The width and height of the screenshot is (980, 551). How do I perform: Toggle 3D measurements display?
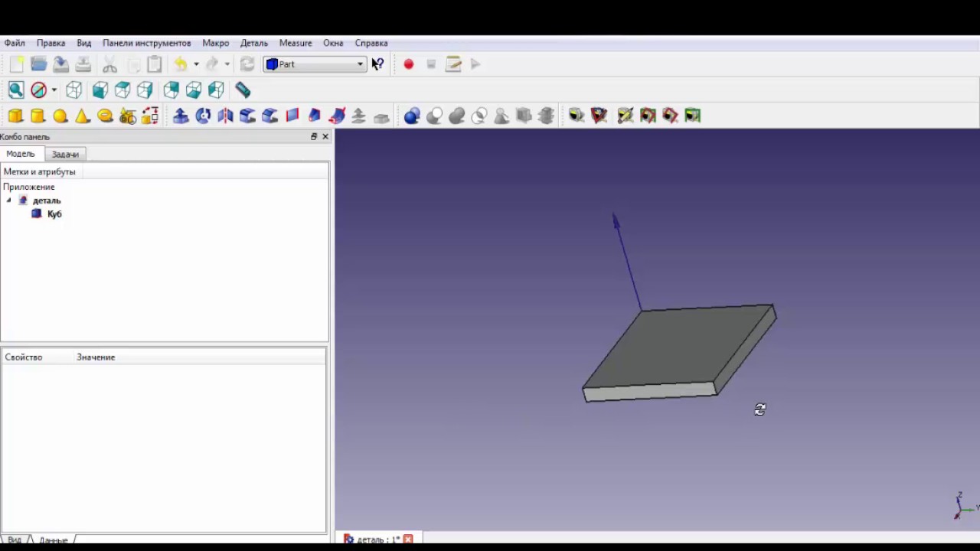click(x=670, y=116)
